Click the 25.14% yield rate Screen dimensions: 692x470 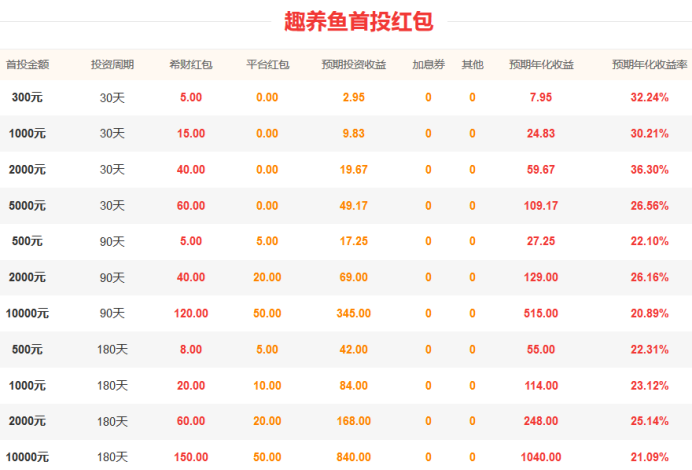tap(650, 421)
